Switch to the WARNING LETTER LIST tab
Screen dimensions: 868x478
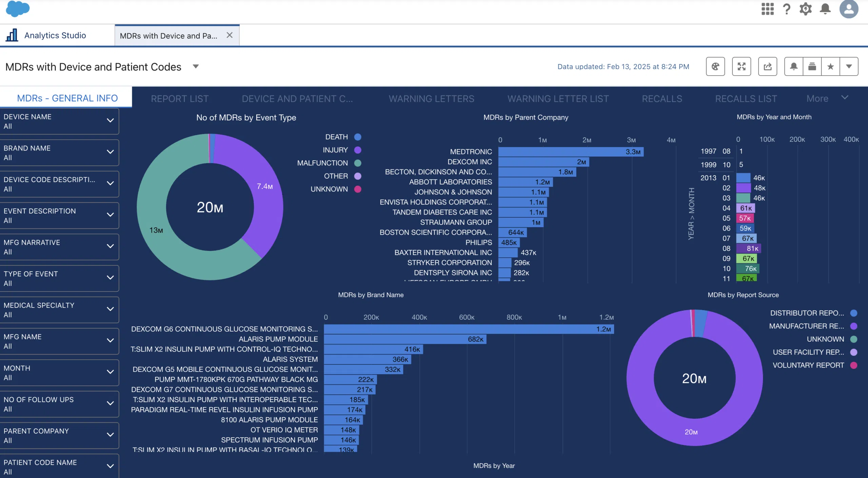558,99
